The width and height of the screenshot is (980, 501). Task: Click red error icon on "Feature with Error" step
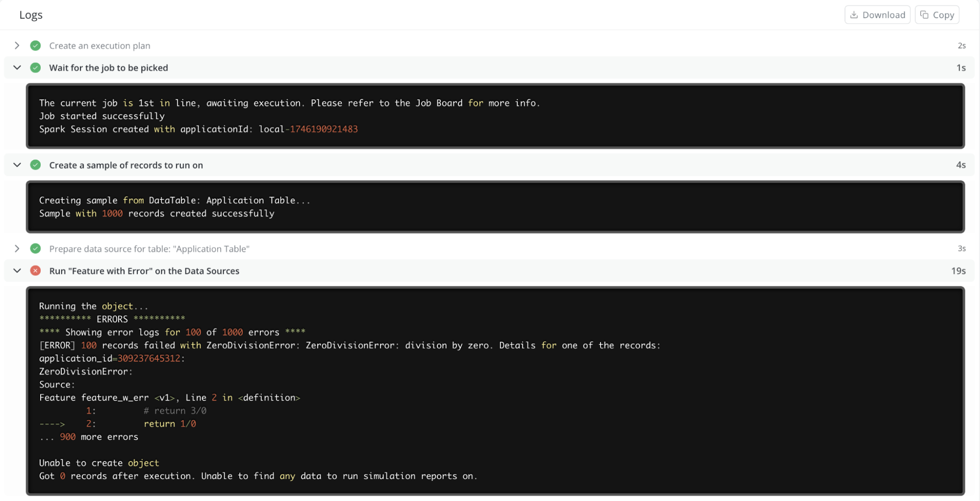tap(35, 271)
